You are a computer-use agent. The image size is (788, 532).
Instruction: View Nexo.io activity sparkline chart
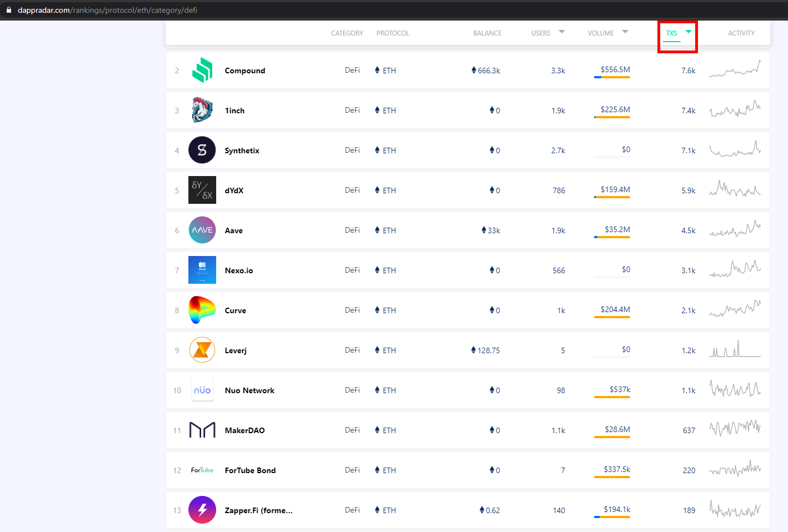click(735, 269)
